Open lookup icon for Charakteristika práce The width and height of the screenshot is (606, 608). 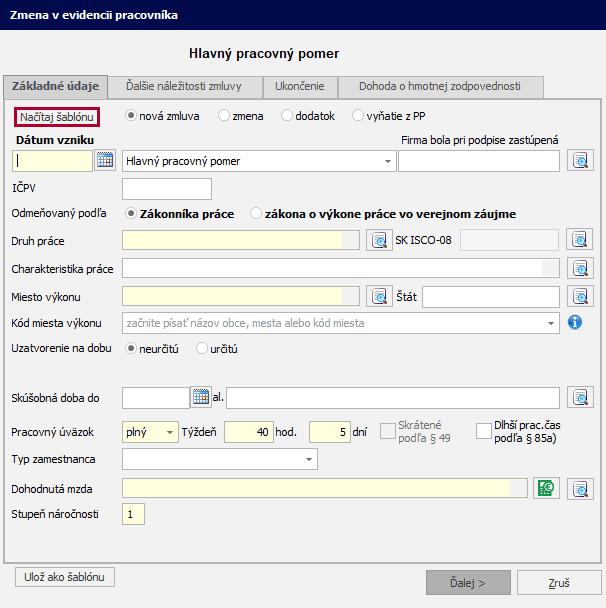[x=580, y=268]
